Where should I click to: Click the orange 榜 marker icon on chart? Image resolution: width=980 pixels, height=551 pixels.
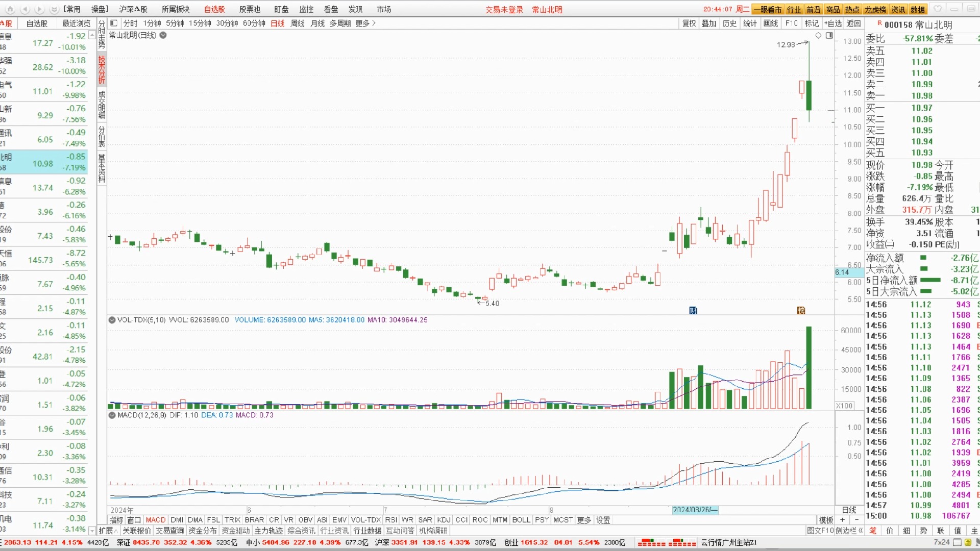[801, 310]
